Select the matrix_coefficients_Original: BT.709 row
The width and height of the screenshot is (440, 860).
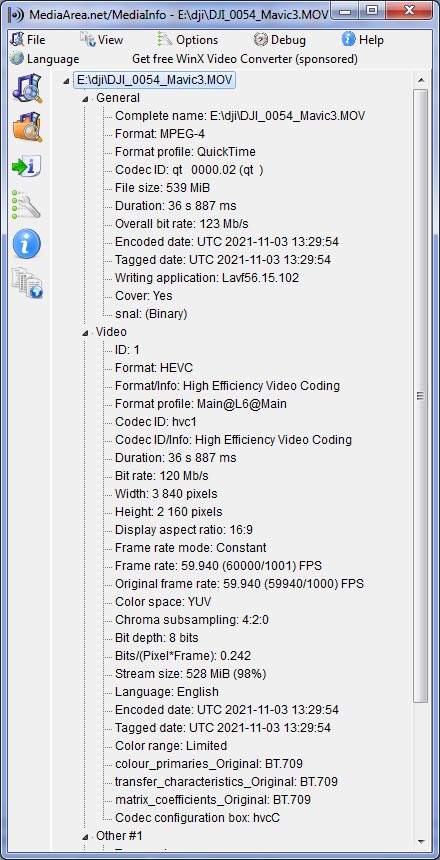213,800
